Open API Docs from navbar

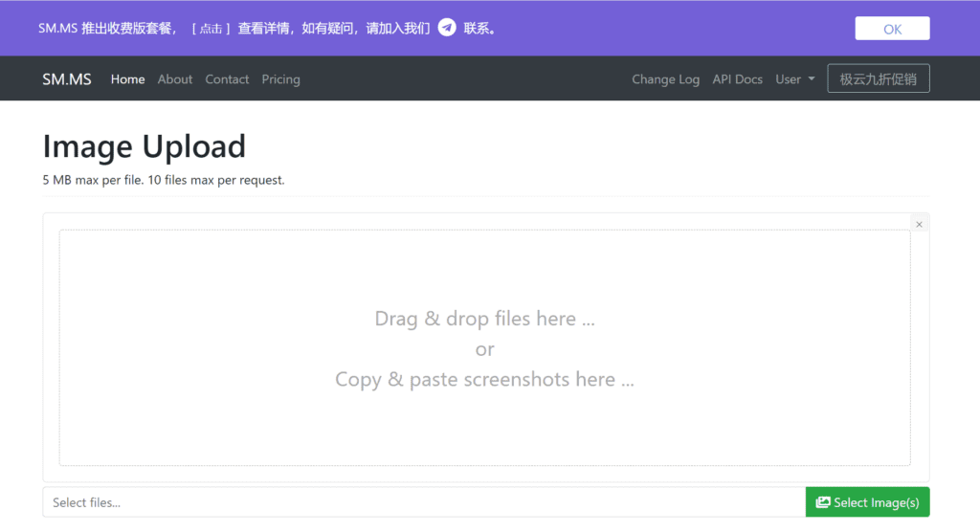pos(737,79)
